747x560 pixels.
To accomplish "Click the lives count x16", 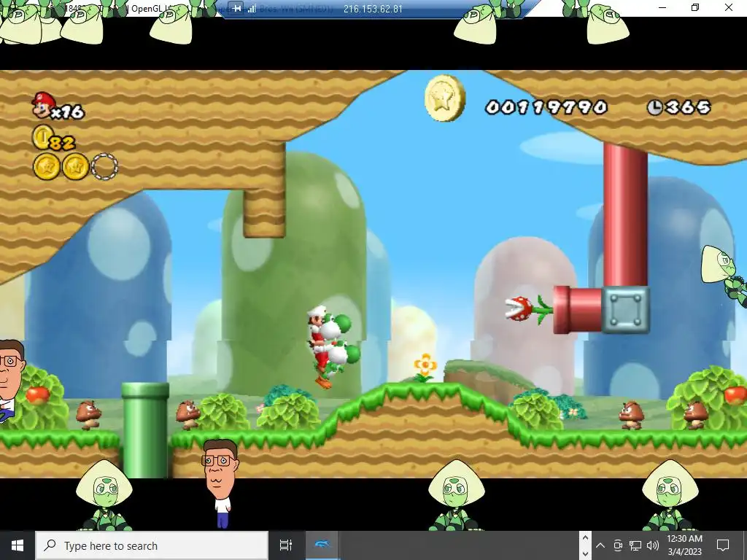I will click(x=68, y=112).
